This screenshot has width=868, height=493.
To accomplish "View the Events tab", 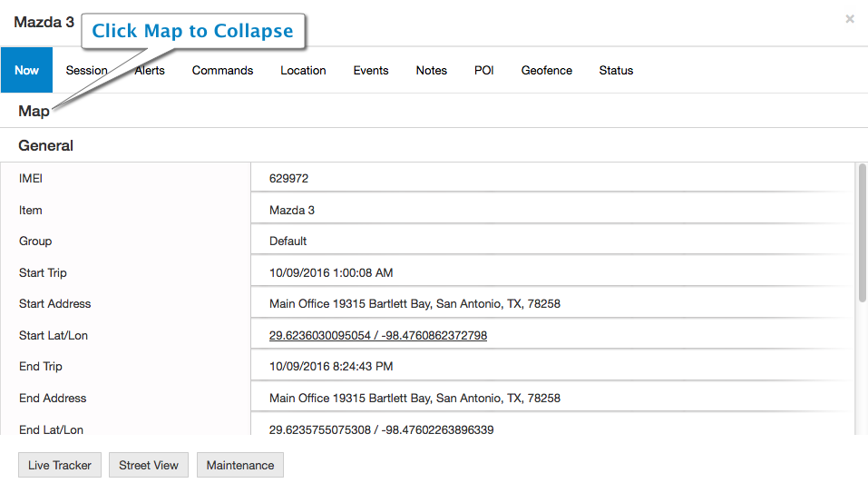I will [x=371, y=70].
